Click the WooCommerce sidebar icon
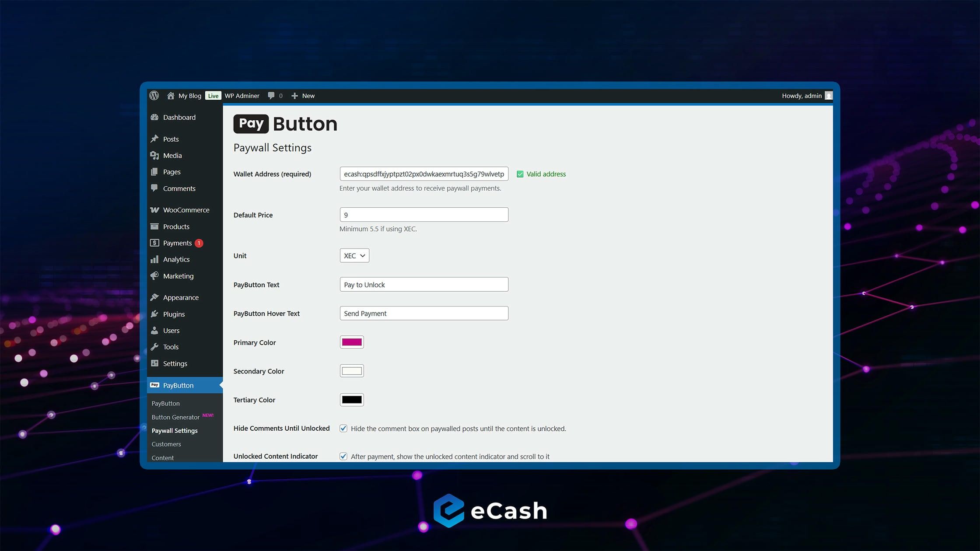Screen dimensions: 980x551 154,210
